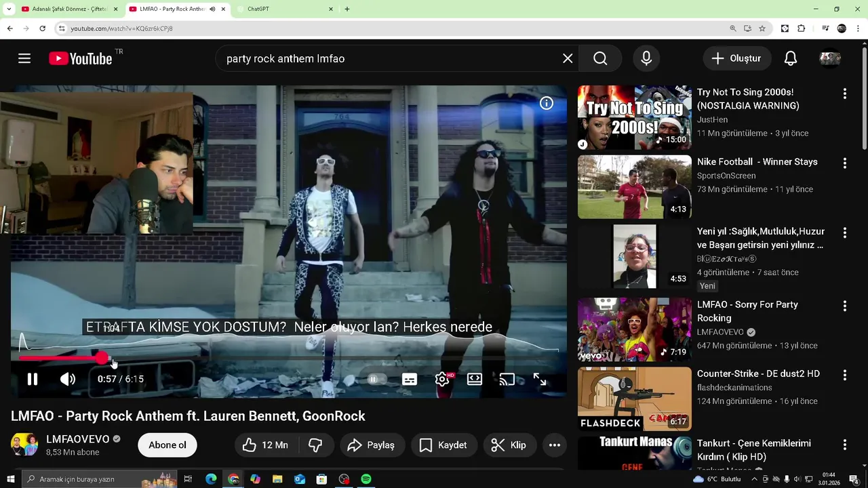Create a clip with Klip button
868x488 pixels.
tap(509, 445)
